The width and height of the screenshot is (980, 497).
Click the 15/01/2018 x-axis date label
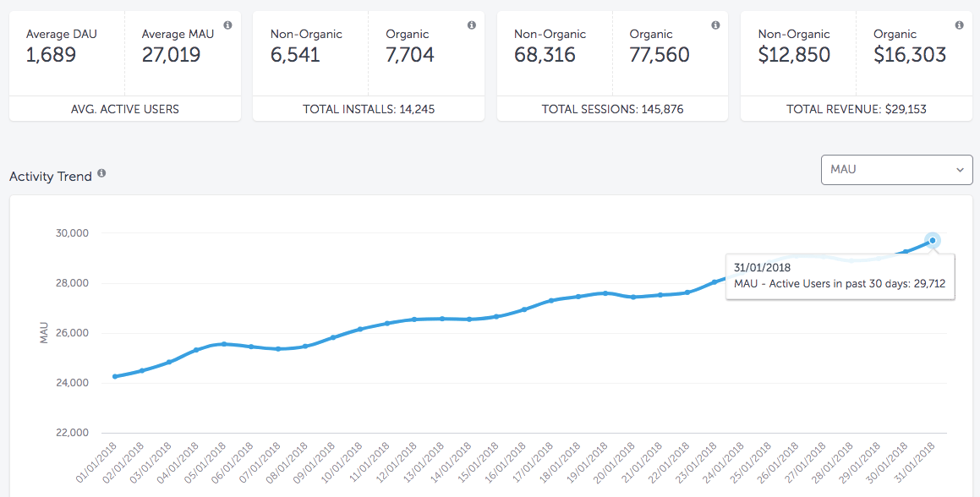(x=478, y=462)
